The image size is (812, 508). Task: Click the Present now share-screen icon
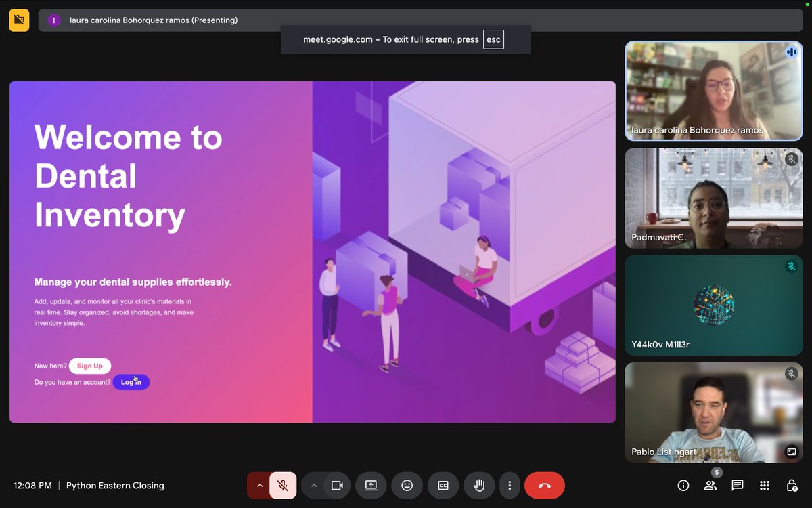(x=371, y=486)
